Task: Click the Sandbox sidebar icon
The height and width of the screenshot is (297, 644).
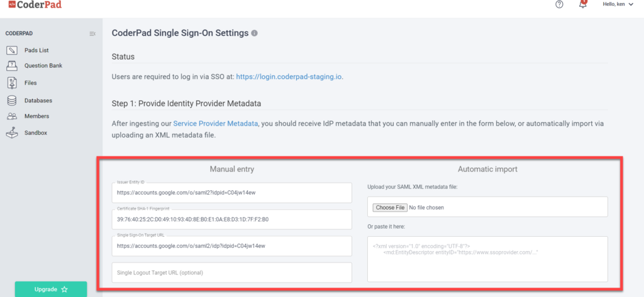Action: tap(12, 133)
